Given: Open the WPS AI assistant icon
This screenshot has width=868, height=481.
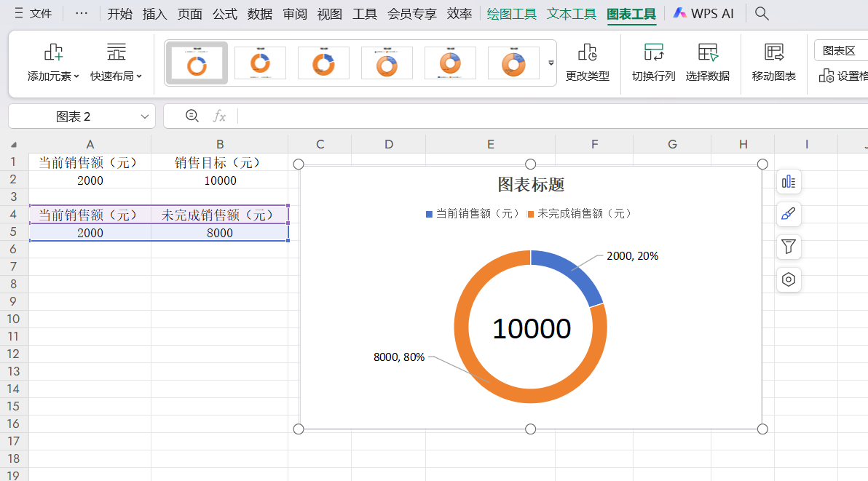Looking at the screenshot, I should pos(702,12).
